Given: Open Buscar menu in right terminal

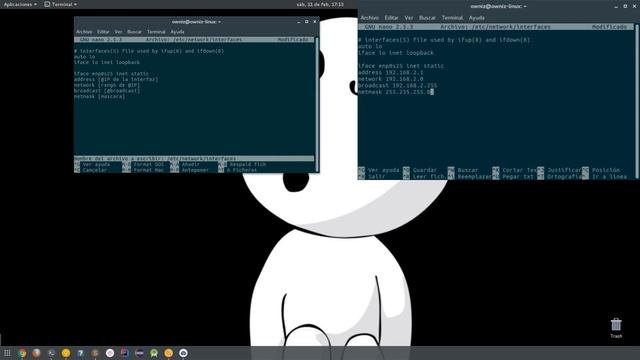Looking at the screenshot, I should point(427,18).
